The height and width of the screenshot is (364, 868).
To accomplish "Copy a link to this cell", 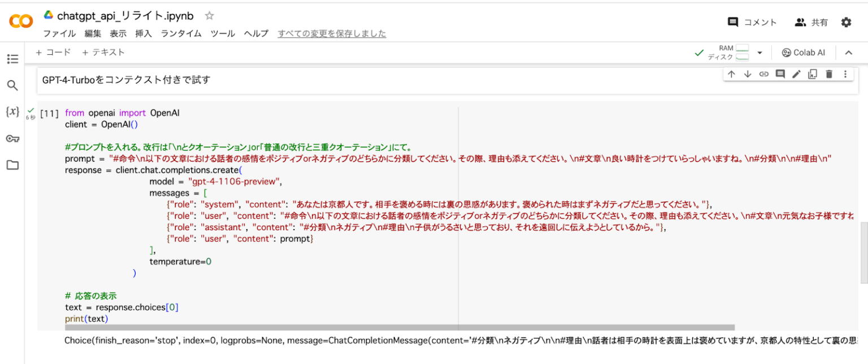I will click(x=764, y=73).
